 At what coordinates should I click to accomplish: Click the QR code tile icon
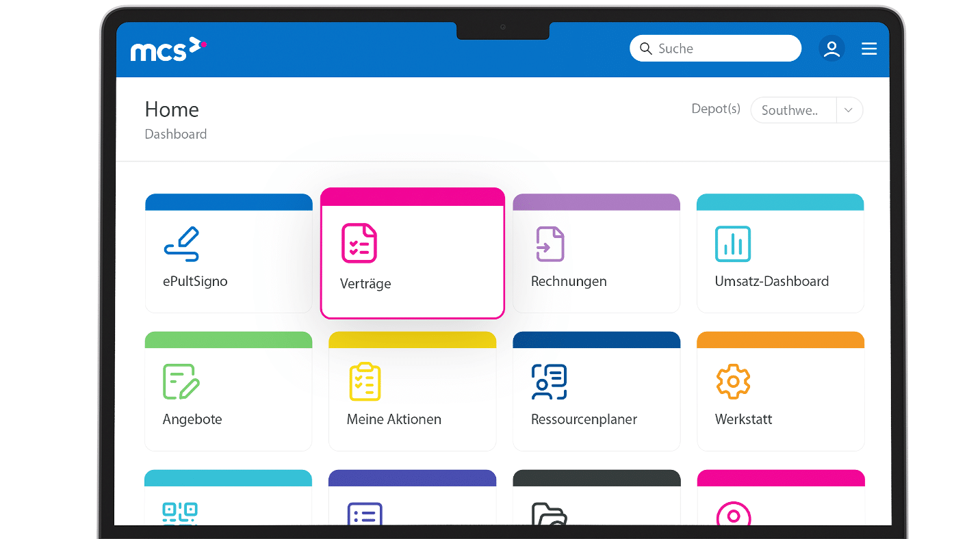(180, 513)
